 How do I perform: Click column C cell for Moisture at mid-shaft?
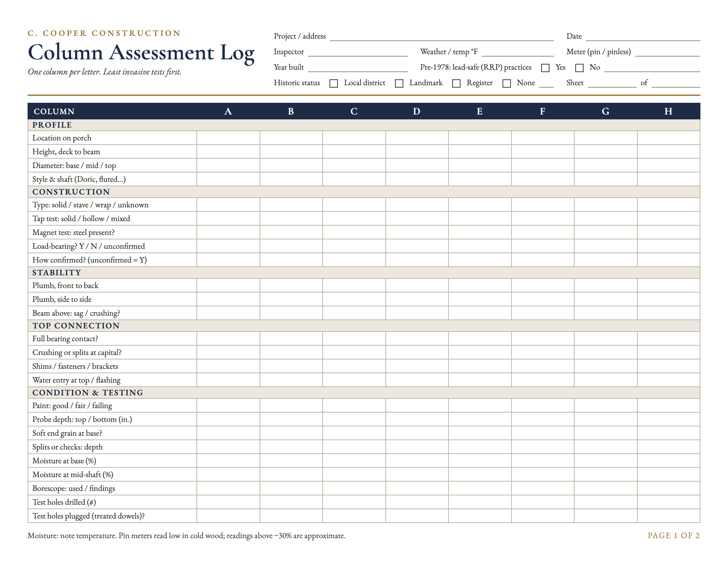[x=354, y=474]
